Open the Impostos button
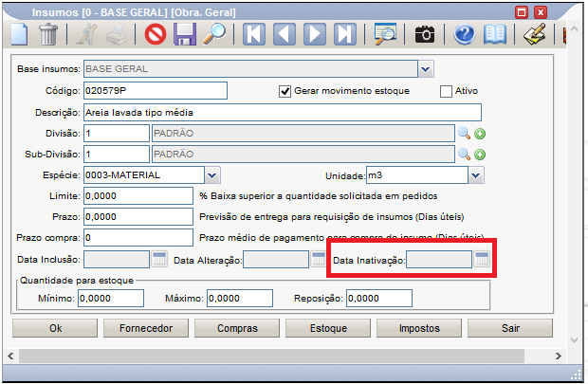Screen dimensions: 588x384 pyautogui.click(x=419, y=328)
